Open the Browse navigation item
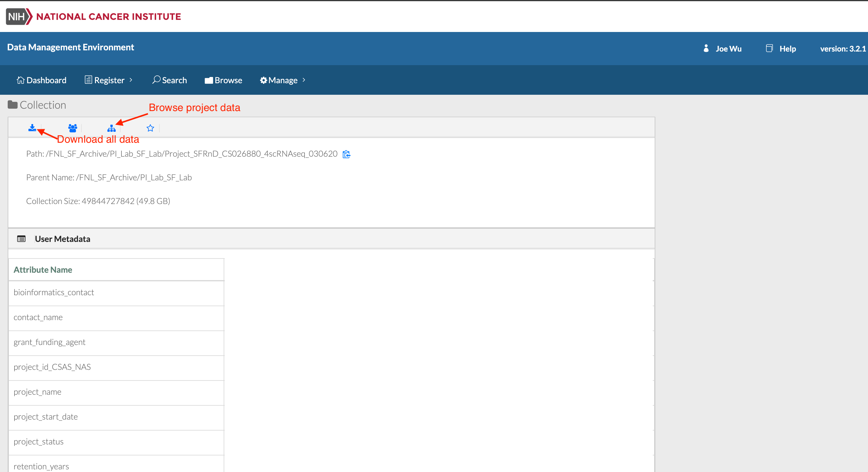868x472 pixels. click(x=223, y=80)
